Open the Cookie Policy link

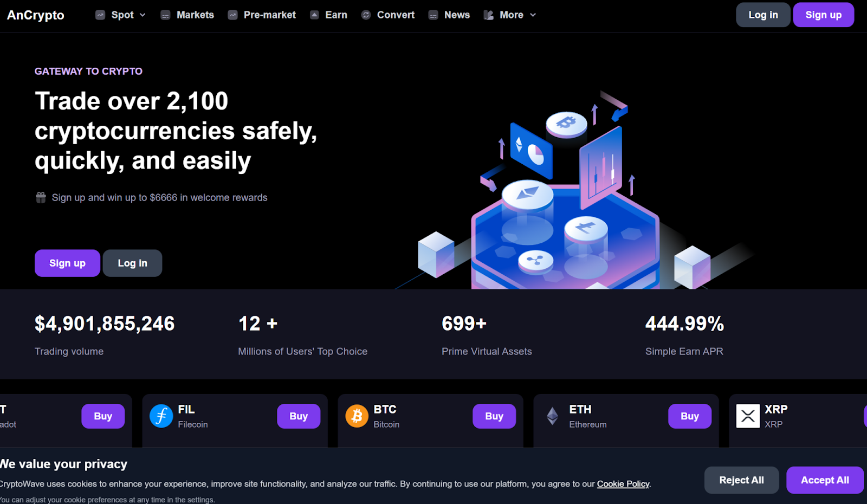pyautogui.click(x=623, y=484)
